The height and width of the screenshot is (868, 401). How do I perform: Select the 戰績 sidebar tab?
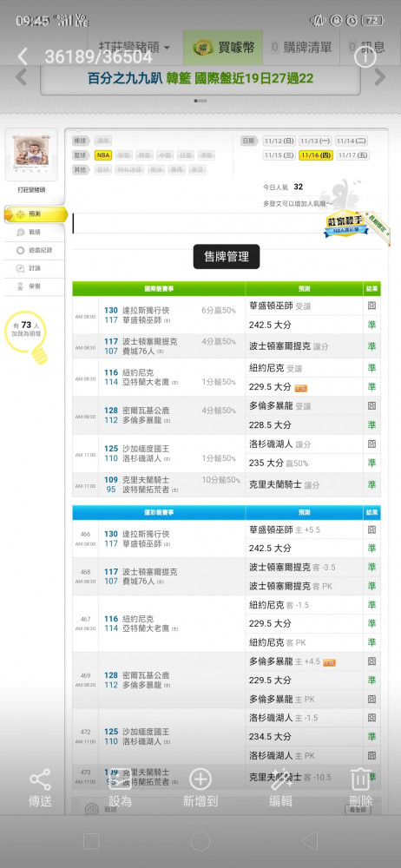pyautogui.click(x=35, y=232)
